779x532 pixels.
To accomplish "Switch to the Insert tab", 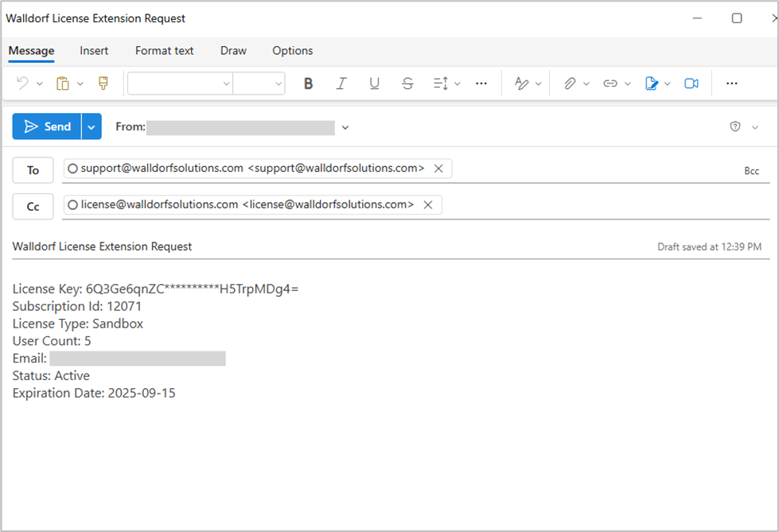I will coord(94,50).
